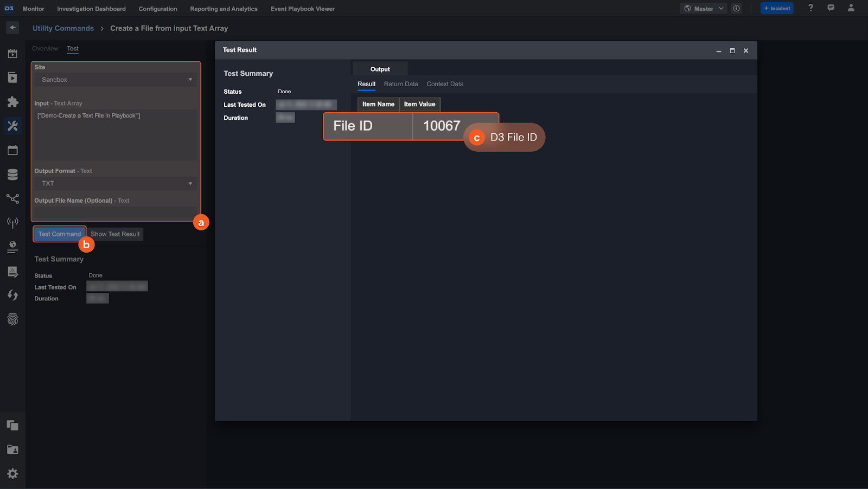Open the database icon in sidebar
Image resolution: width=868 pixels, height=489 pixels.
tap(12, 175)
